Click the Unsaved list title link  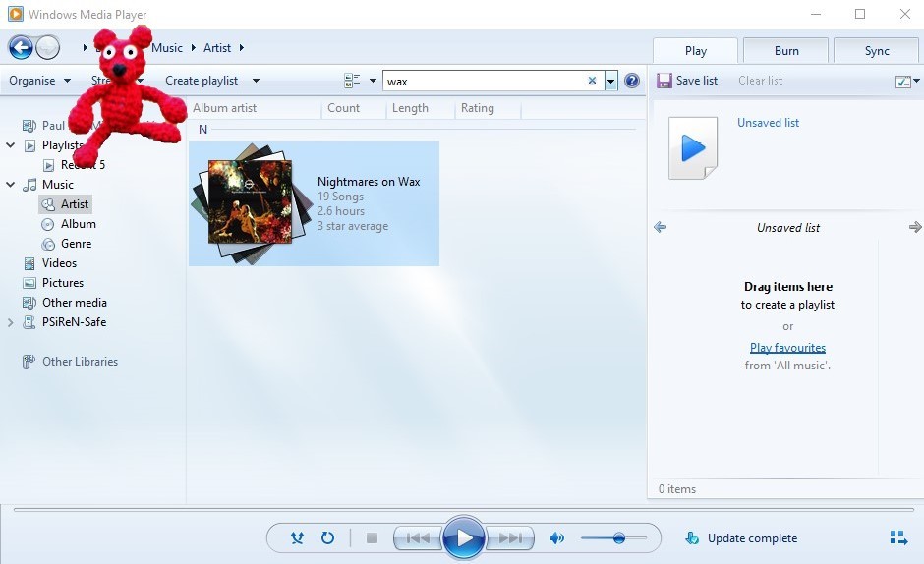(768, 123)
